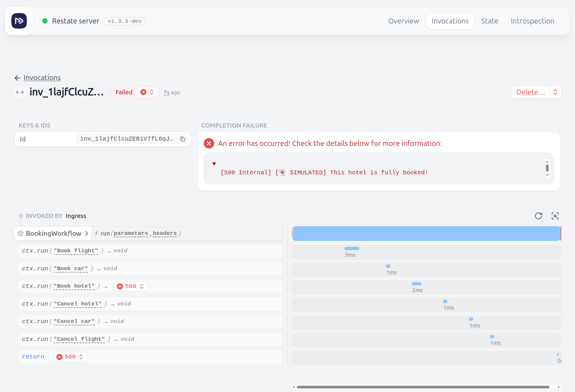Viewport: 575px width, 392px height.
Task: Expand the Failed status dropdown chevron
Action: [151, 92]
